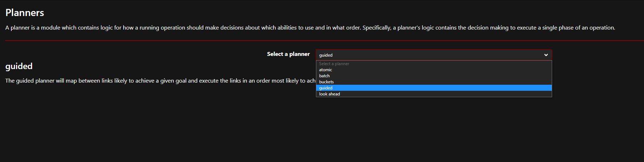
Task: Click the batch row in the planner list
Action: click(x=434, y=76)
